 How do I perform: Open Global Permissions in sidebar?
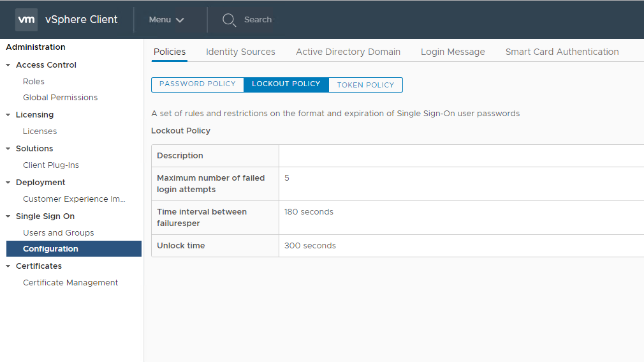coord(60,98)
